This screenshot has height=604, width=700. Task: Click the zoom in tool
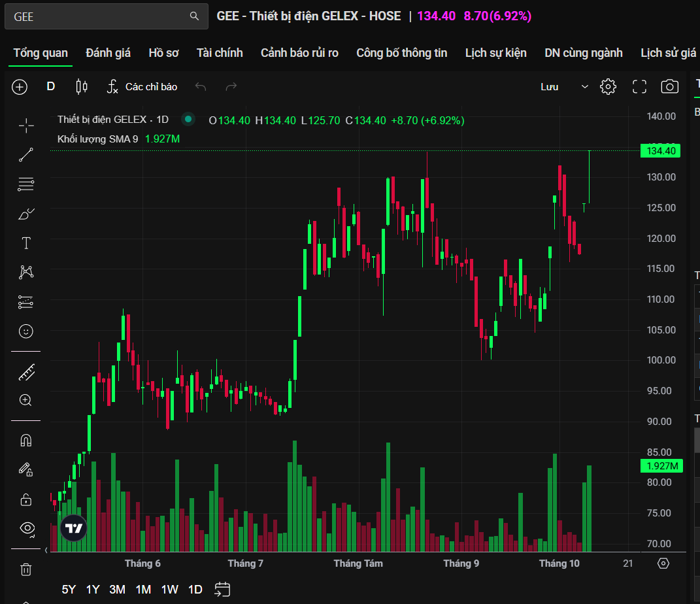coord(26,400)
